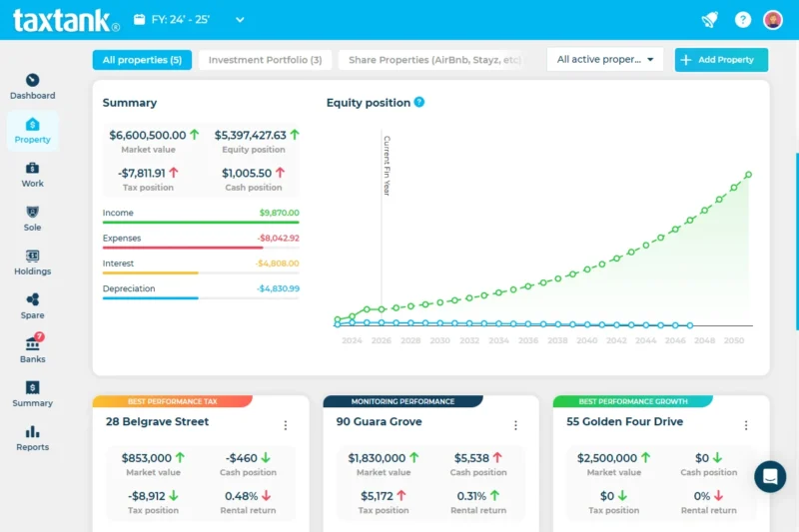This screenshot has height=532, width=799.
Task: Open the chat support bubble
Action: coord(770,477)
